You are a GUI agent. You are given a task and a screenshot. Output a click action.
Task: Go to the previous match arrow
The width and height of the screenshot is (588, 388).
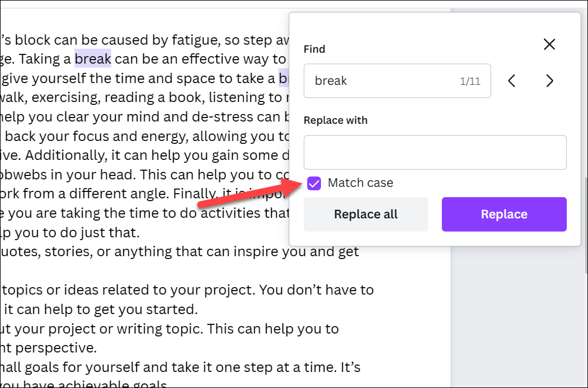512,81
